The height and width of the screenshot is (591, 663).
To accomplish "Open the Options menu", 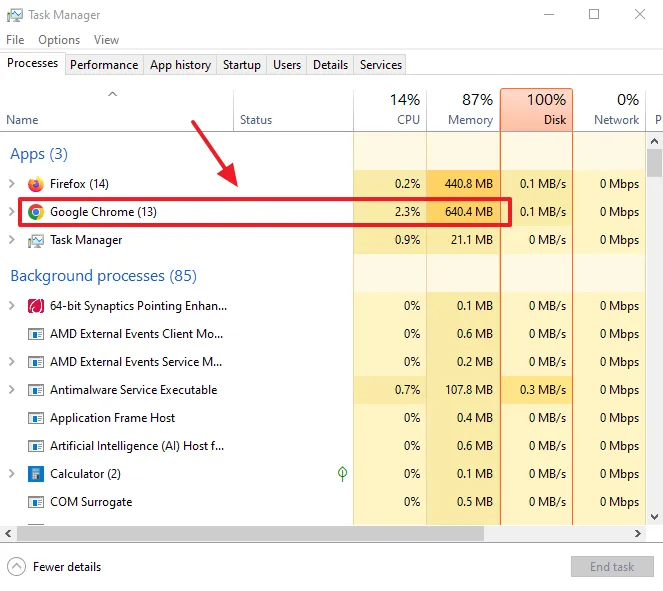I will (x=59, y=40).
